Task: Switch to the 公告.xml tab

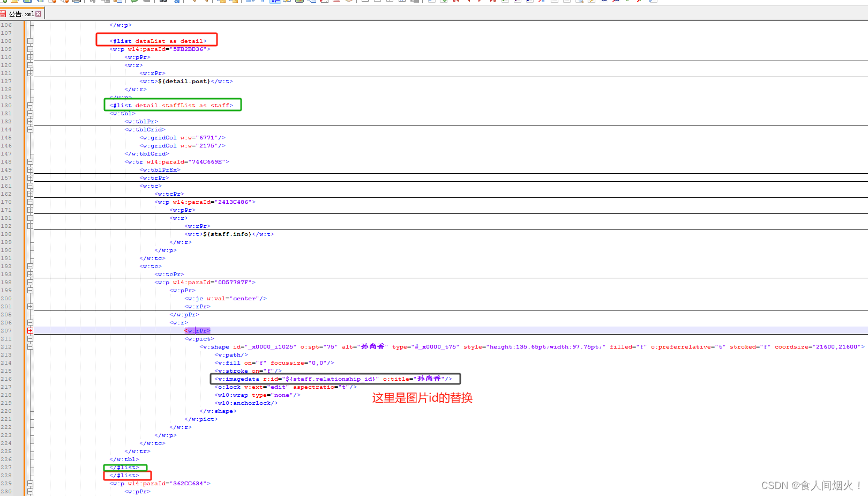Action: (21, 14)
